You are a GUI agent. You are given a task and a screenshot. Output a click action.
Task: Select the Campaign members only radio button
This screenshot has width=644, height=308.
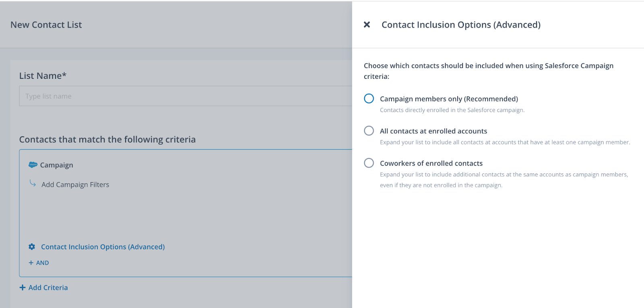coord(369,99)
